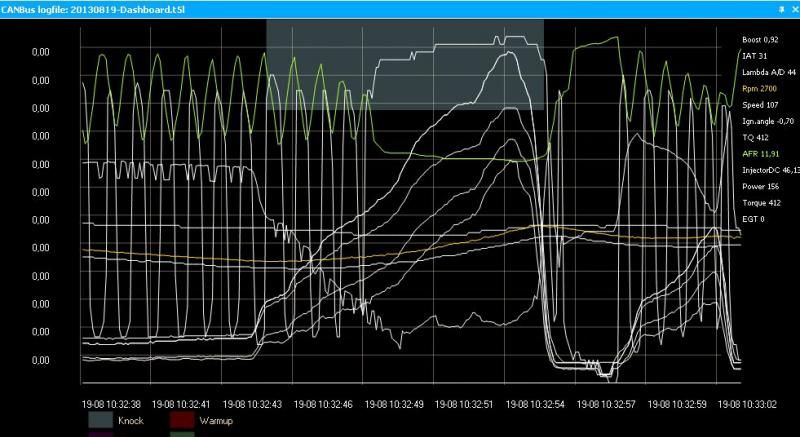Viewport: 800px width, 437px height.
Task: Select the TQ 412 legend entry
Action: [754, 138]
